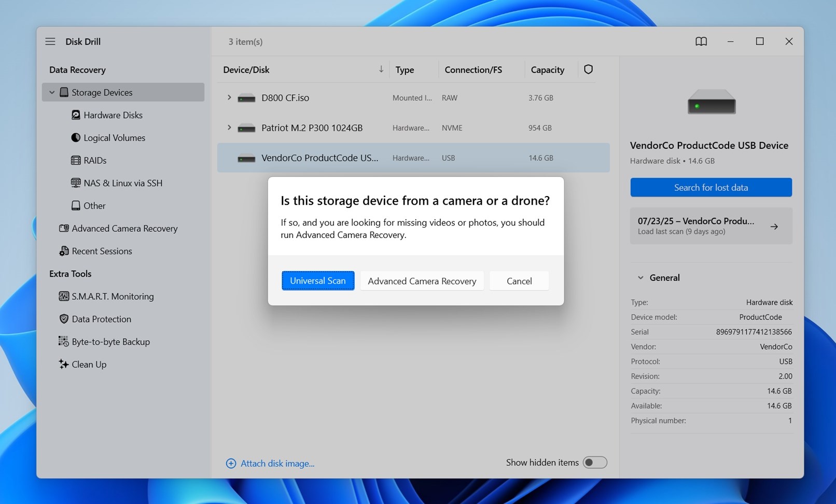Click serial number 8969791177412138566
The height and width of the screenshot is (504, 836).
point(754,332)
